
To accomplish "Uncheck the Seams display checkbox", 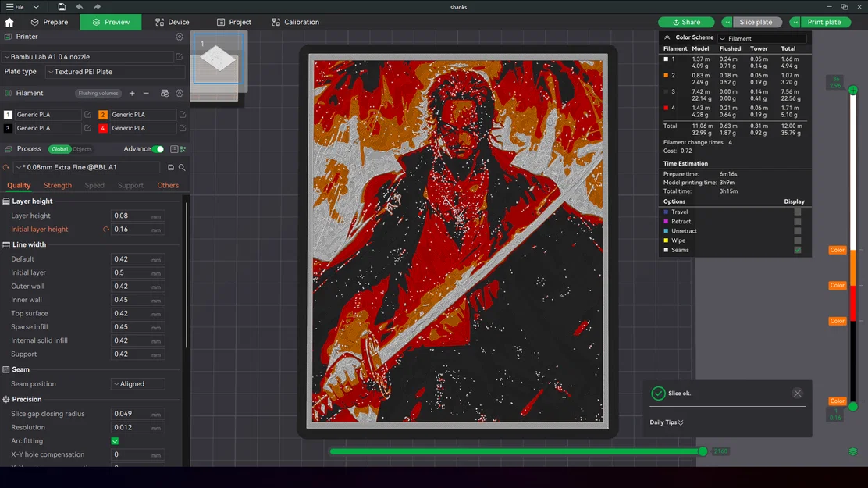I will pyautogui.click(x=798, y=250).
